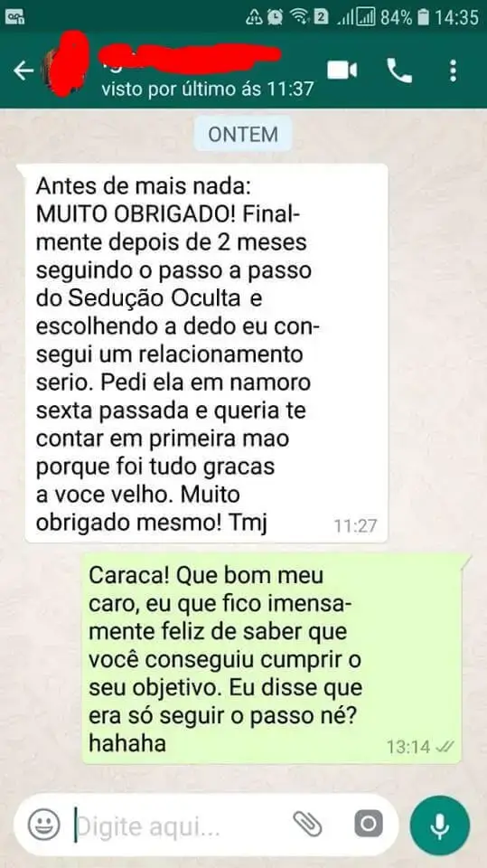Tap the alarm clock status icon
This screenshot has width=487, height=868.
pos(275,18)
